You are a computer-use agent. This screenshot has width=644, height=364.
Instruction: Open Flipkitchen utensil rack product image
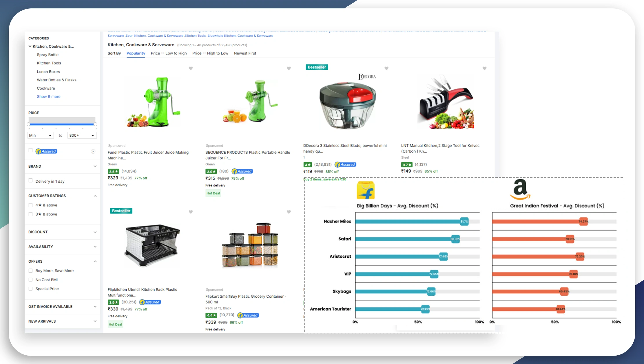coord(152,246)
